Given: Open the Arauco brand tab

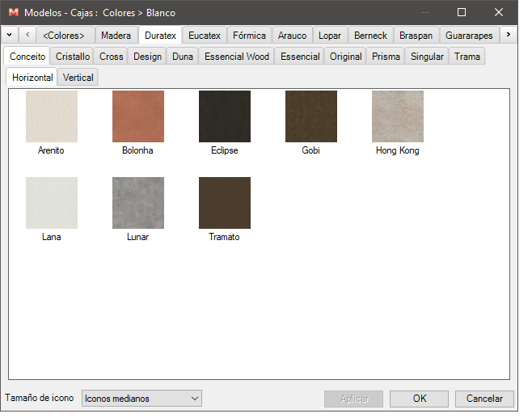Looking at the screenshot, I should point(292,36).
